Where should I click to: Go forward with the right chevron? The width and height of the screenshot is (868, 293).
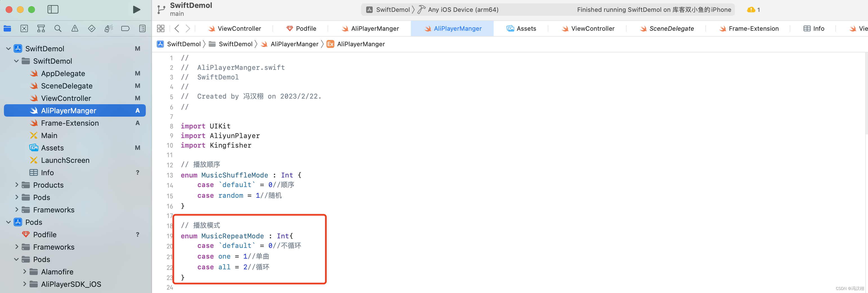188,29
